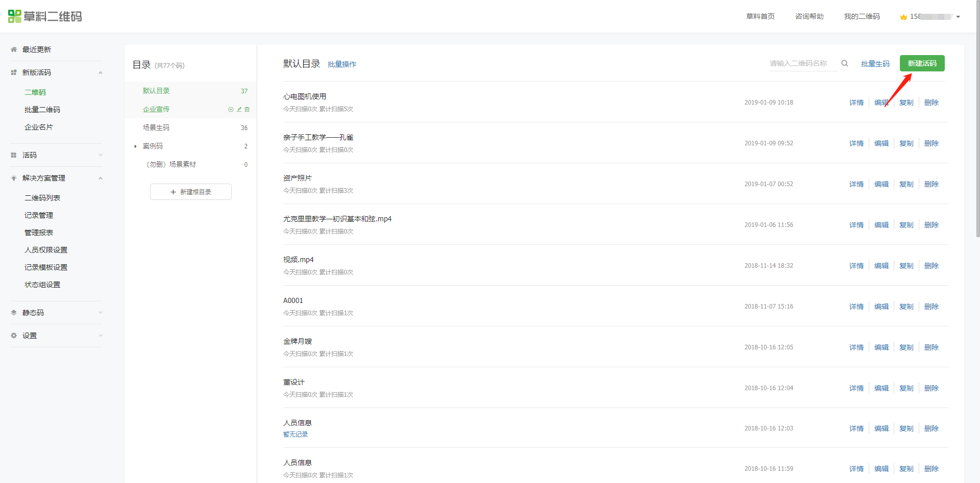
Task: Click the 心电图机使用 code title
Action: coord(305,96)
